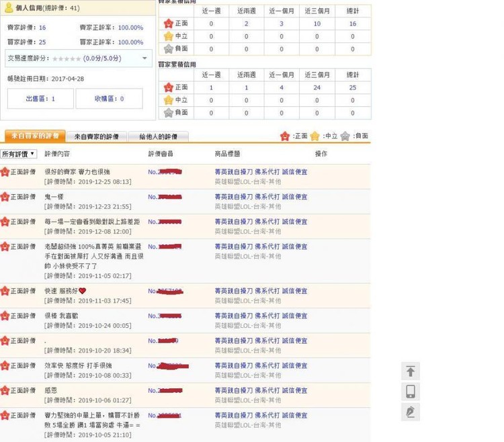
Task: Click the scroll-to-top arrow icon
Action: tap(411, 371)
